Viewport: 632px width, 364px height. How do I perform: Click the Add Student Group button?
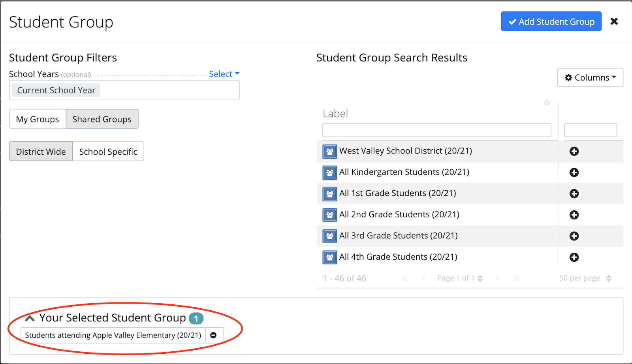(x=551, y=22)
